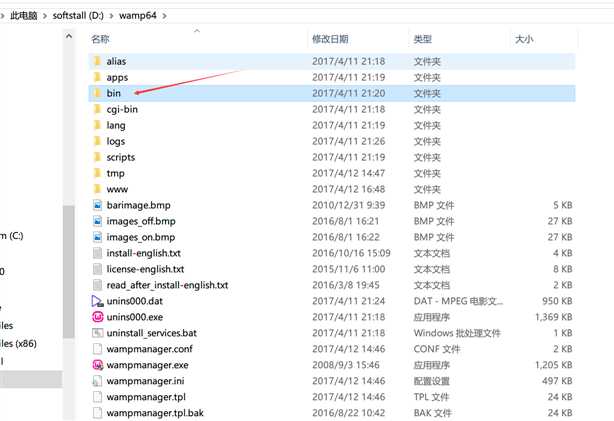Select the file name install-english.txt
Screen dimensions: 614x421
[x=144, y=253]
